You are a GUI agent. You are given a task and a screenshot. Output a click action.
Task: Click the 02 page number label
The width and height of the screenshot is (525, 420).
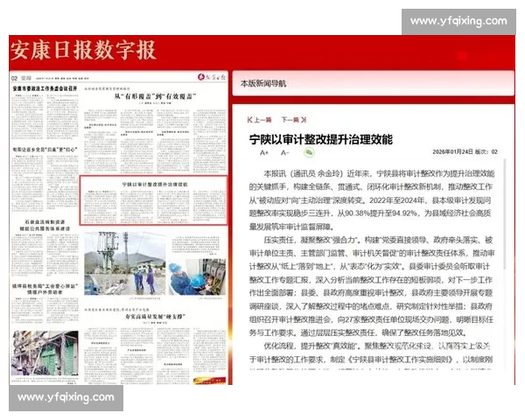[14, 79]
